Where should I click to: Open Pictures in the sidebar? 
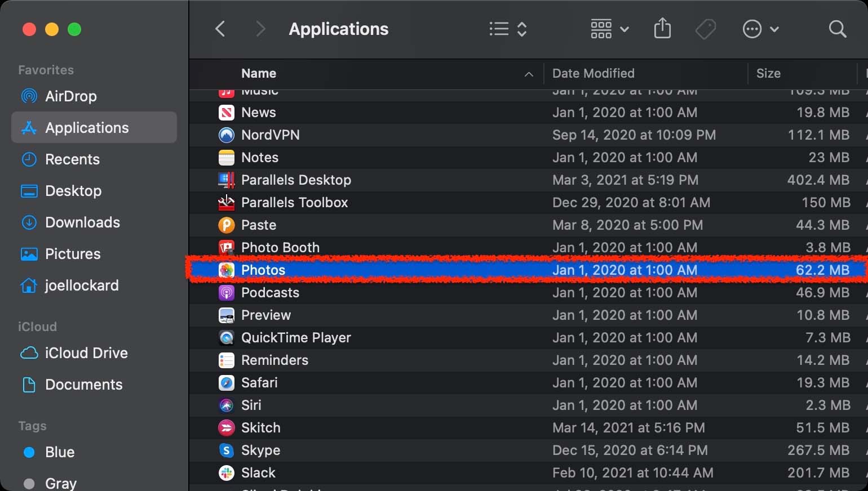94,254
